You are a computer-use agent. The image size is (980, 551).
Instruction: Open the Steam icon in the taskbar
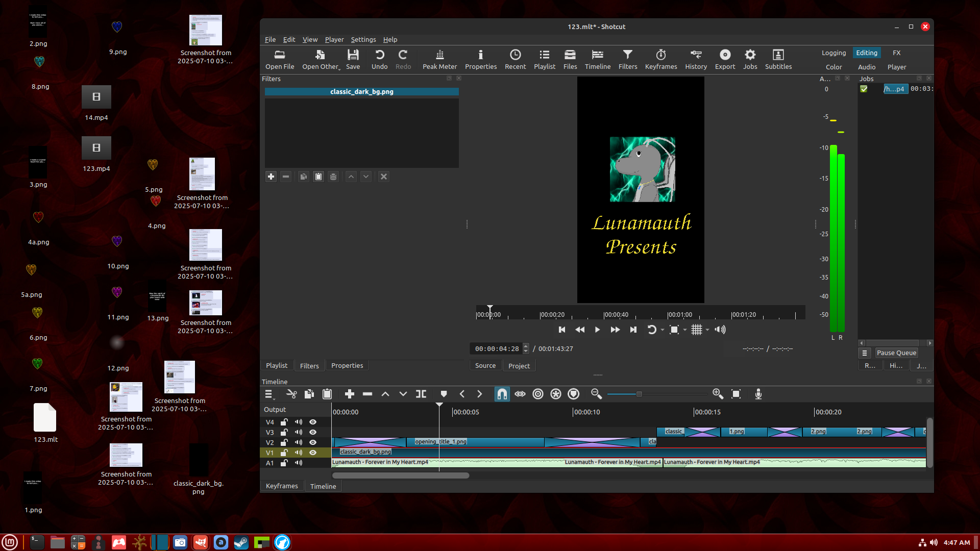coord(241,542)
